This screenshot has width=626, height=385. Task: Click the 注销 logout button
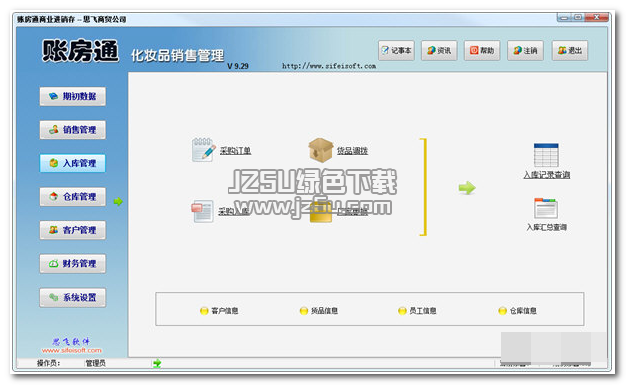point(525,50)
